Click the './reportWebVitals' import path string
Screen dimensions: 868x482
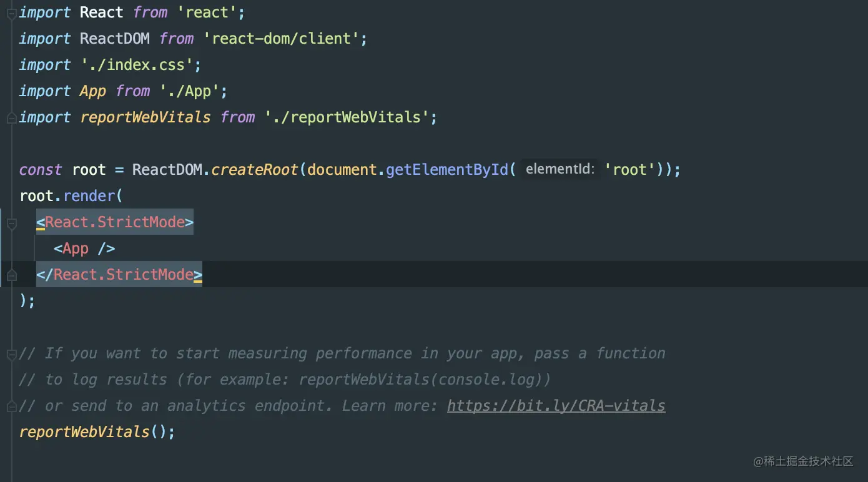(347, 117)
